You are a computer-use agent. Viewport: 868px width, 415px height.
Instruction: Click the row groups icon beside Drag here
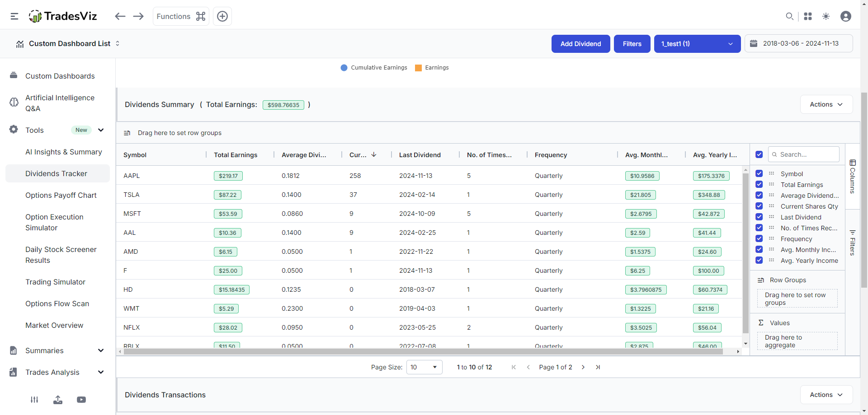[127, 133]
